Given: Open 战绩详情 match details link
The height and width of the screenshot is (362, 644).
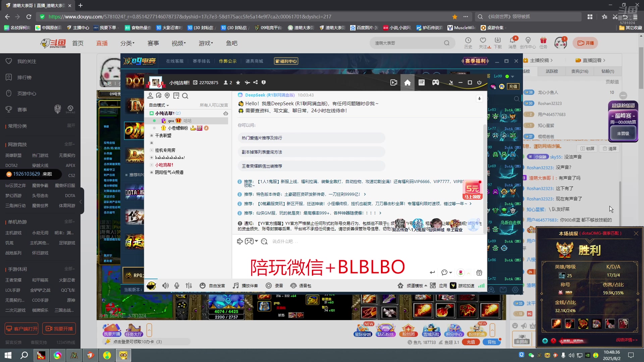Looking at the screenshot, I should [627, 340].
